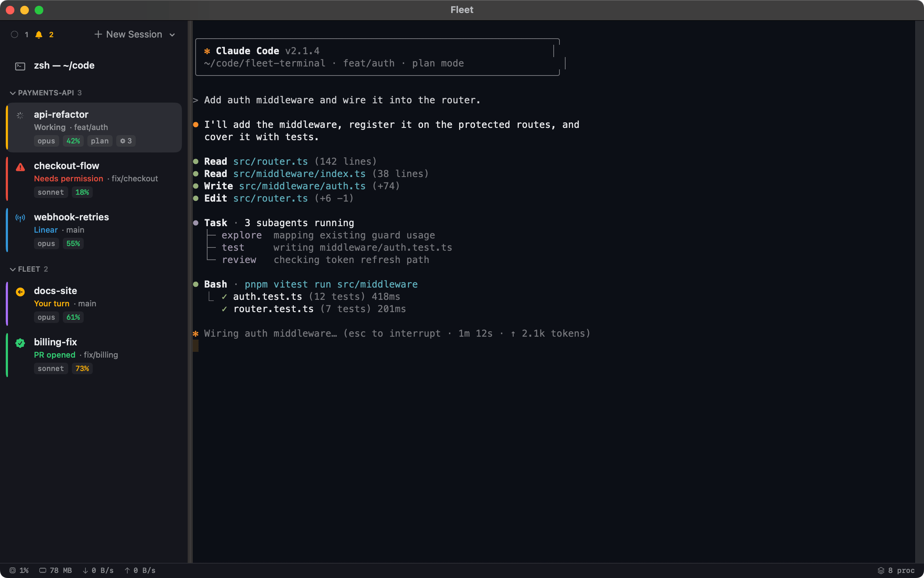This screenshot has height=578, width=924.
Task: Select the webhook-retries session
Action: tap(94, 230)
